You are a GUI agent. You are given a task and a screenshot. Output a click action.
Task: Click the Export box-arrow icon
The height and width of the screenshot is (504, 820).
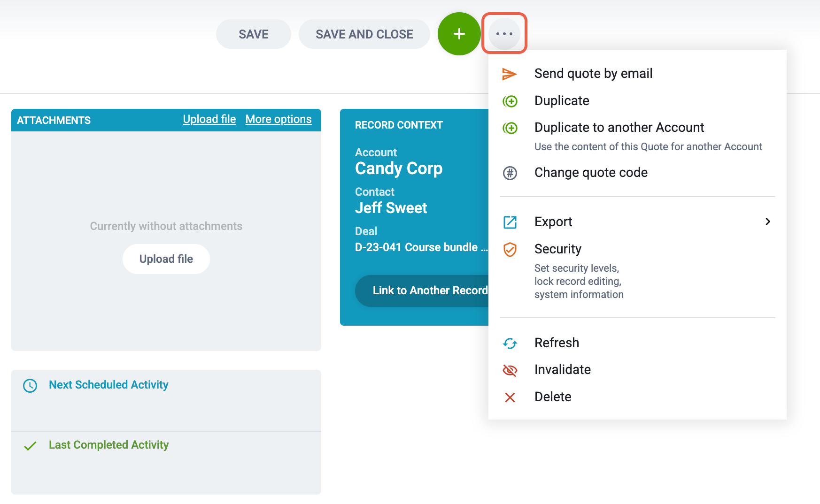pyautogui.click(x=510, y=222)
